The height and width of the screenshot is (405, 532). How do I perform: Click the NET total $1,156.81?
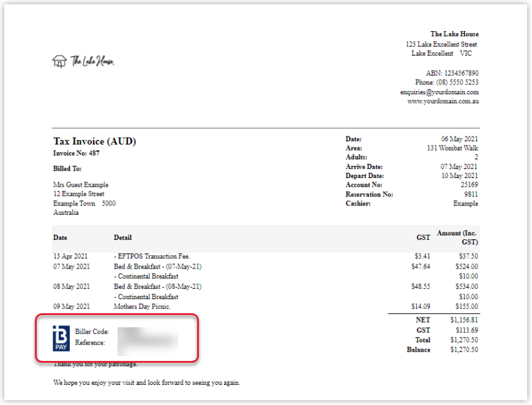[464, 320]
